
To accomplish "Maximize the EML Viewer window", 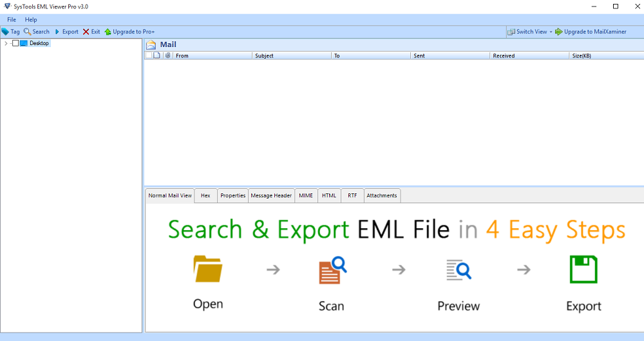I will pos(616,6).
